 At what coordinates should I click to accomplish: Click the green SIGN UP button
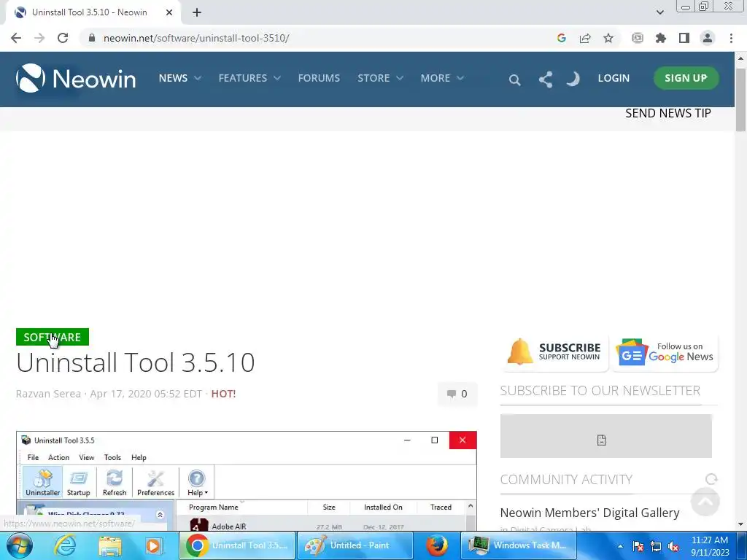coord(686,78)
